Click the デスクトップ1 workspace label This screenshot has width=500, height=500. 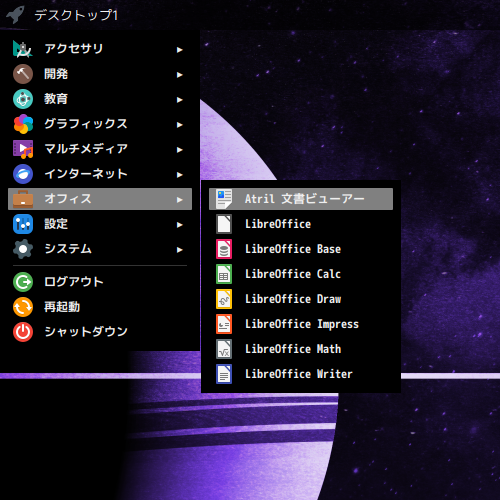pos(76,15)
